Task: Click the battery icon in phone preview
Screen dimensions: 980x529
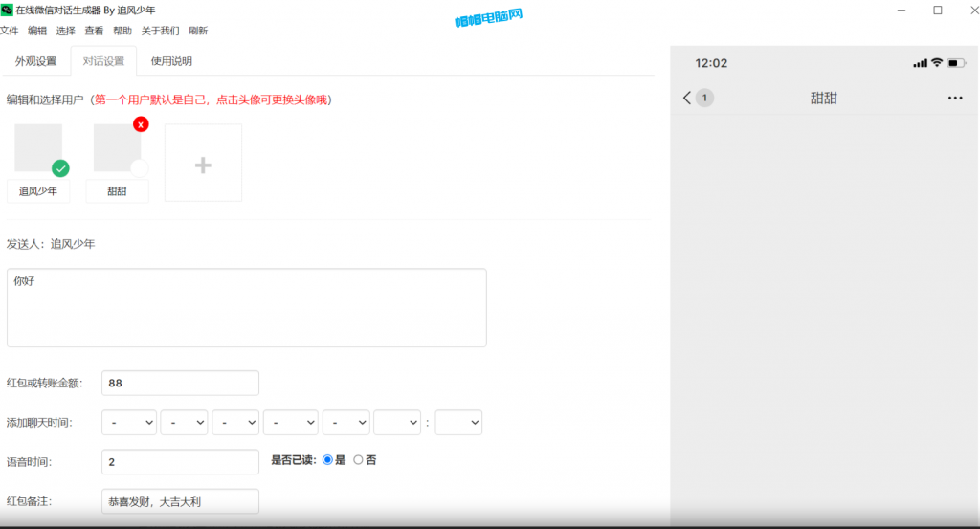Action: pyautogui.click(x=956, y=63)
